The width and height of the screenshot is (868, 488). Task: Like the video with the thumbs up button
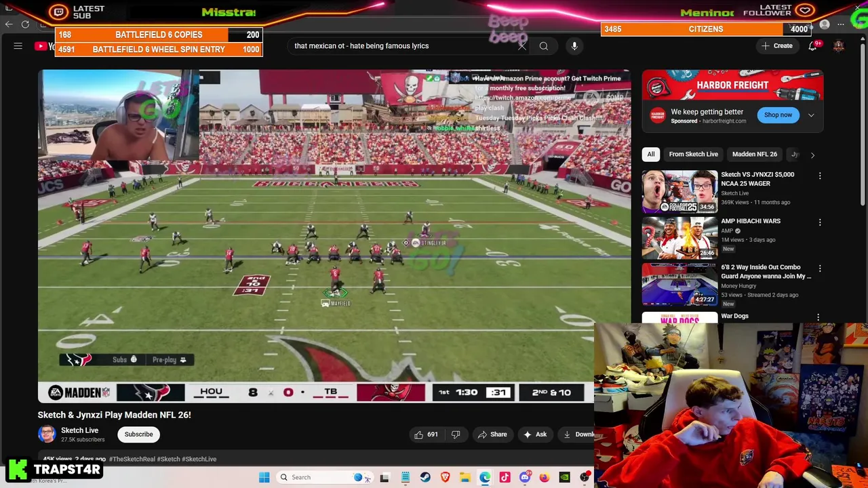pos(427,434)
